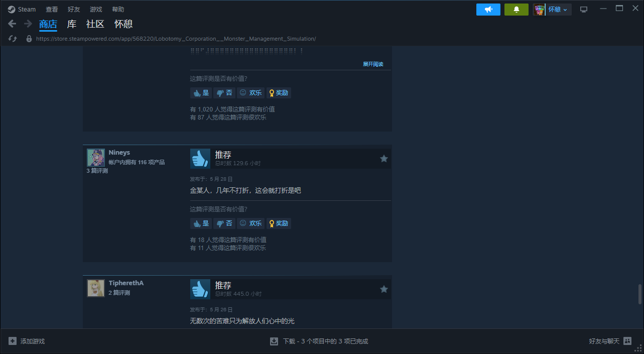This screenshot has height=354, width=644.
Task: Click the account avatar in header
Action: [539, 10]
